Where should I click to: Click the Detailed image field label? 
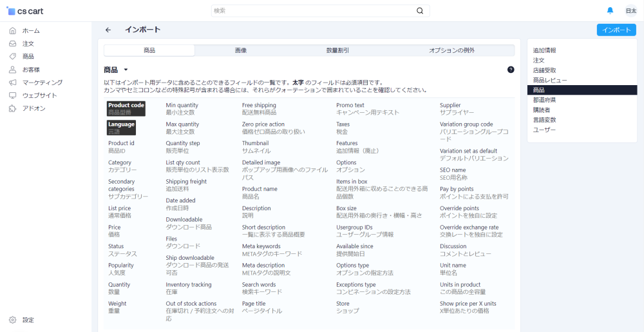[x=261, y=162]
